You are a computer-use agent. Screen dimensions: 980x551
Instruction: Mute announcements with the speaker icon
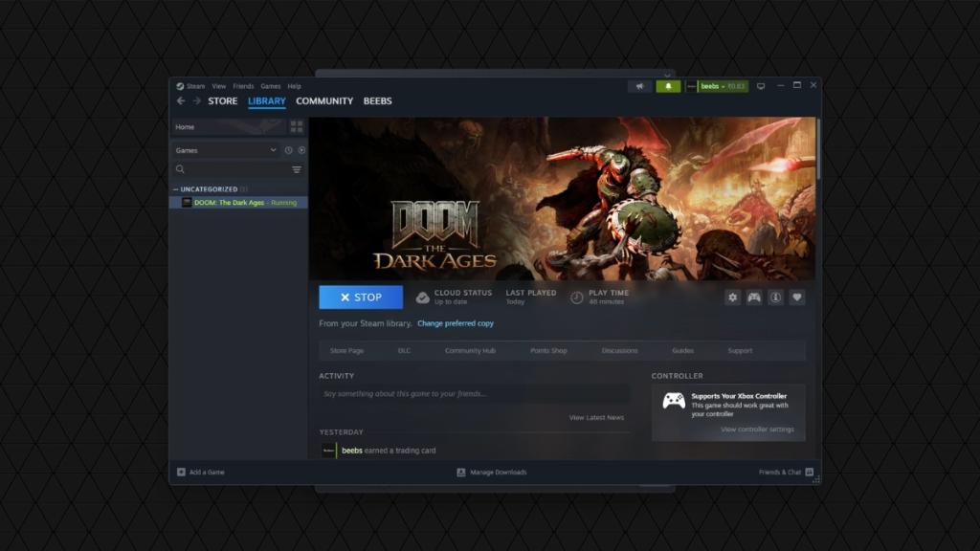[639, 86]
